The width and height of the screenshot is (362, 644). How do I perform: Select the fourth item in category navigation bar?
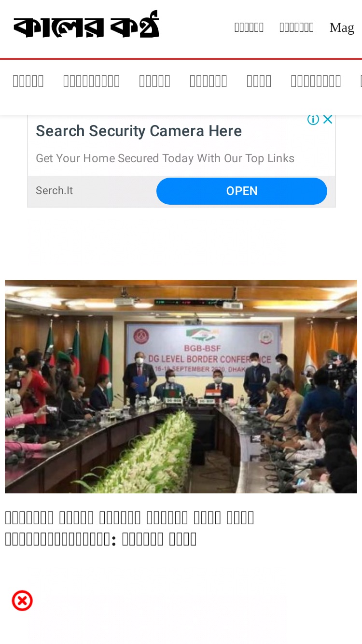pyautogui.click(x=208, y=81)
